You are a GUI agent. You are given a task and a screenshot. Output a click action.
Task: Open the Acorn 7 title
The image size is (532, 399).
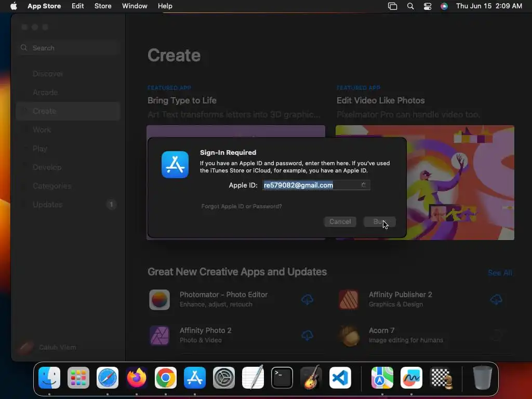point(381,330)
